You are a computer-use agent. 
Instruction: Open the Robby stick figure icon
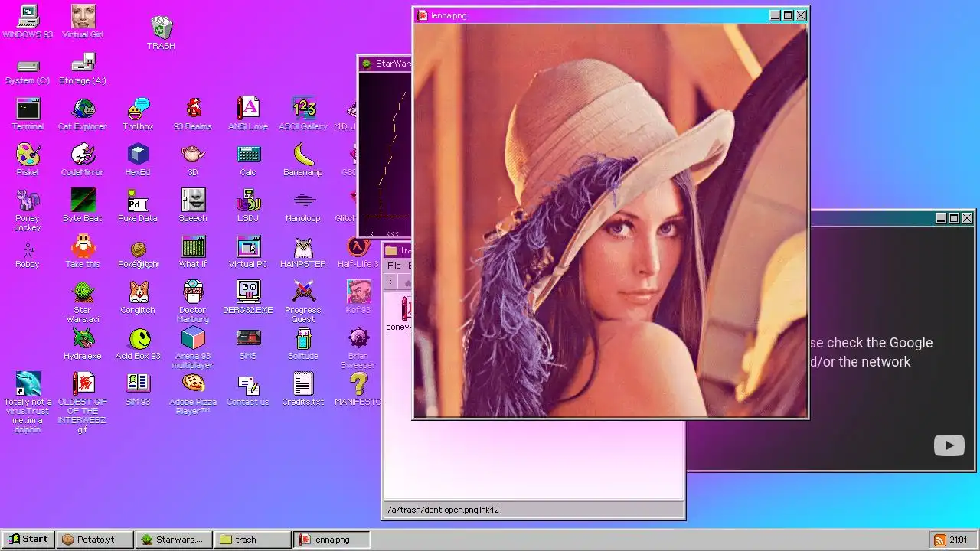point(28,256)
